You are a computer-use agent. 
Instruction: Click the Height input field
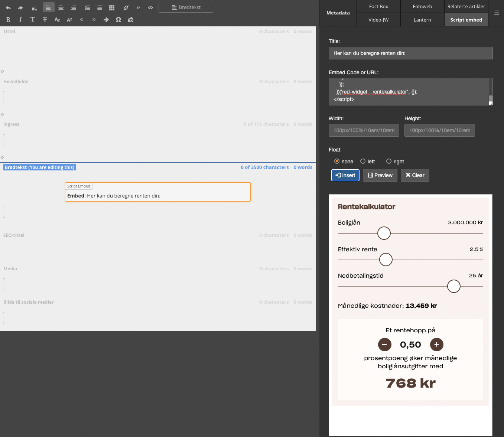point(440,130)
